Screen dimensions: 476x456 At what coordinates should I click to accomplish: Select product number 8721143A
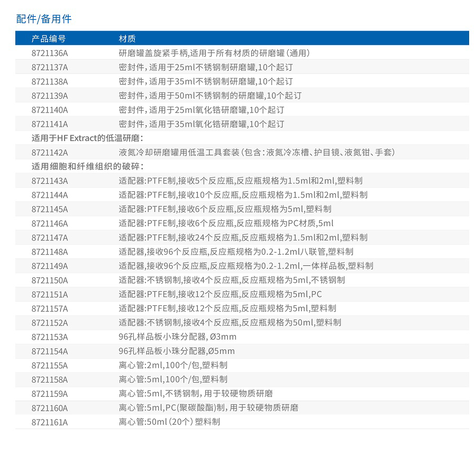[50, 181]
